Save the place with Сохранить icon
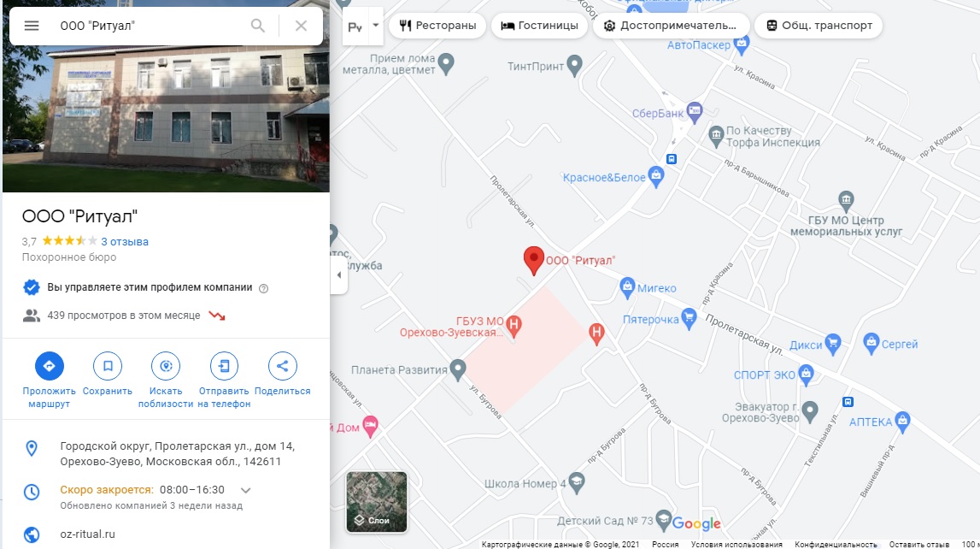The width and height of the screenshot is (980, 549). coord(108,366)
